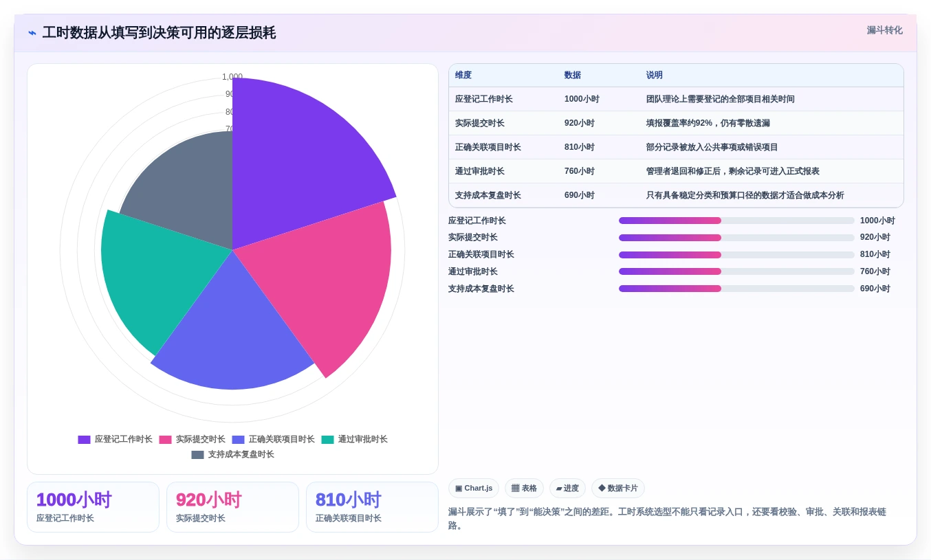Click the progress bar for 支持成本复盘时长
This screenshot has height=560, width=931.
[736, 289]
